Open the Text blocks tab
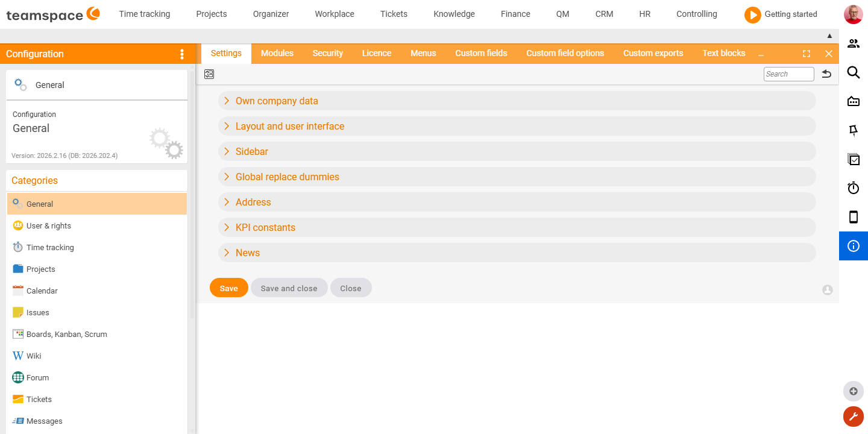Viewport: 868px width, 434px height. click(x=724, y=53)
